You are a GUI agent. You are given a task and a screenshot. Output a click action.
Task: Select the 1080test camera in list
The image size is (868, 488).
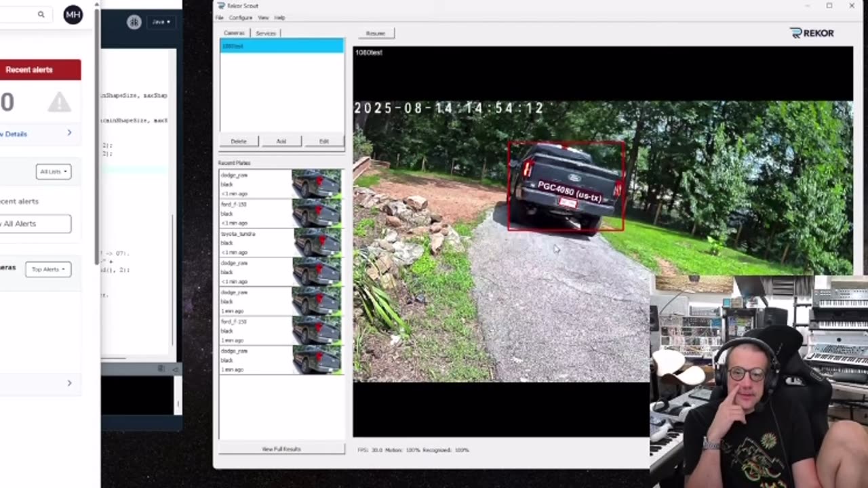[281, 46]
